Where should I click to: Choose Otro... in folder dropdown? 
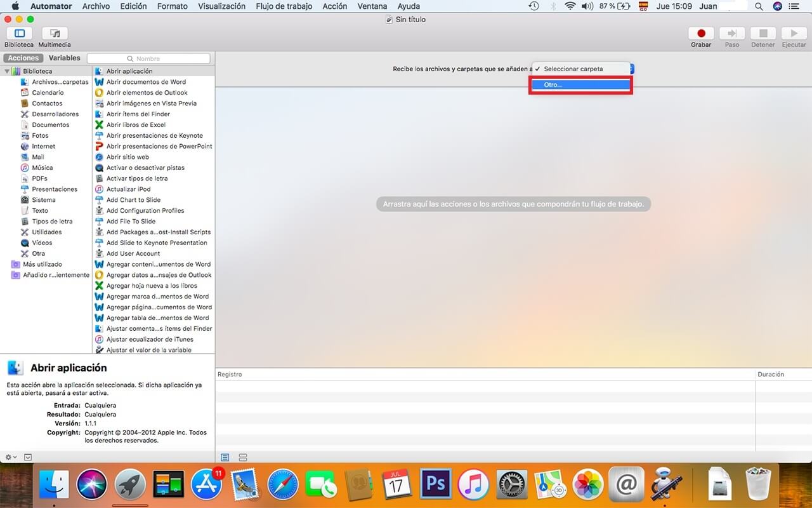click(580, 84)
